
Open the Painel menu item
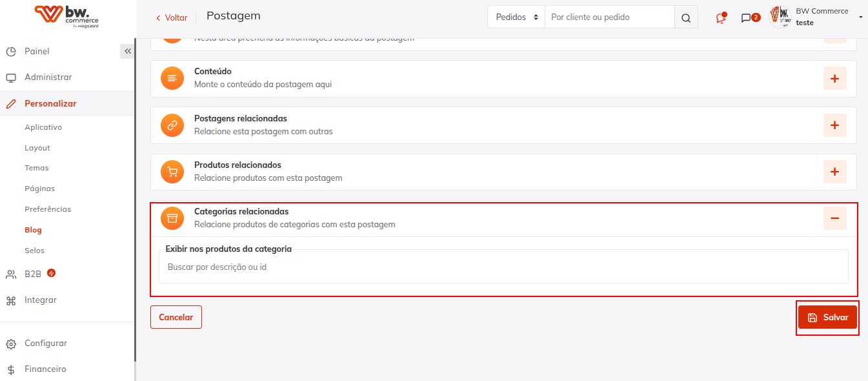pyautogui.click(x=37, y=52)
